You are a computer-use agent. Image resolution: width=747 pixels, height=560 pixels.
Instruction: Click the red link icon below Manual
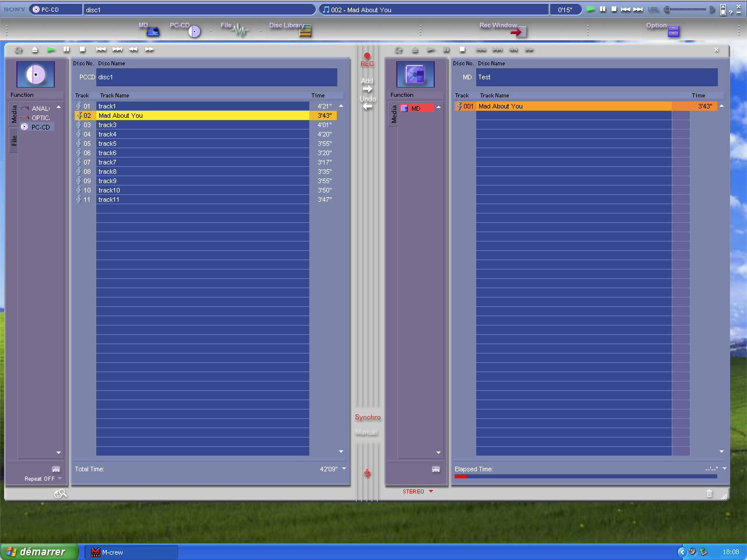[367, 473]
